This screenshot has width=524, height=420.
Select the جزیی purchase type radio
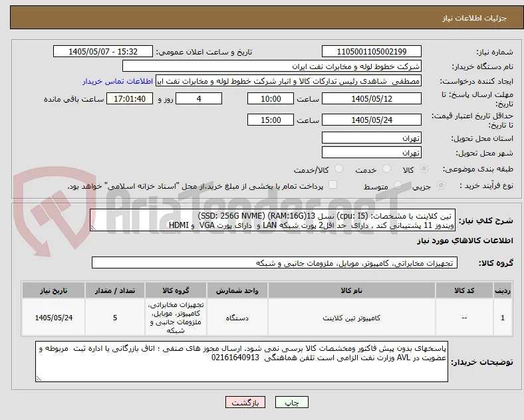441,185
